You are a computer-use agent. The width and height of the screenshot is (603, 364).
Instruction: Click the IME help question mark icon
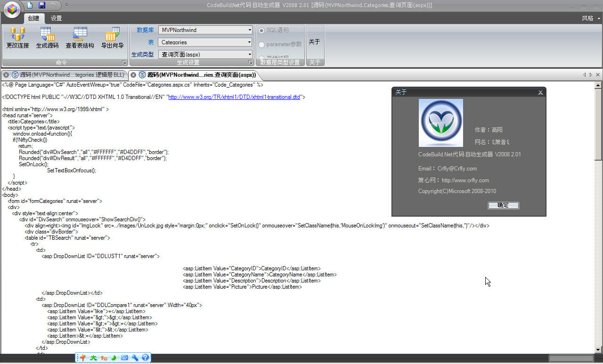tap(145, 358)
